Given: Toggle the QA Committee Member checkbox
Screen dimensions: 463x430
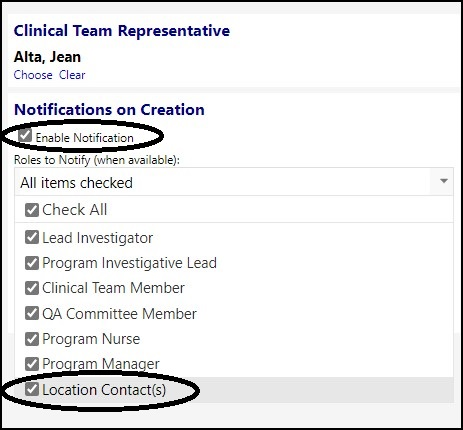Looking at the screenshot, I should pyautogui.click(x=32, y=313).
